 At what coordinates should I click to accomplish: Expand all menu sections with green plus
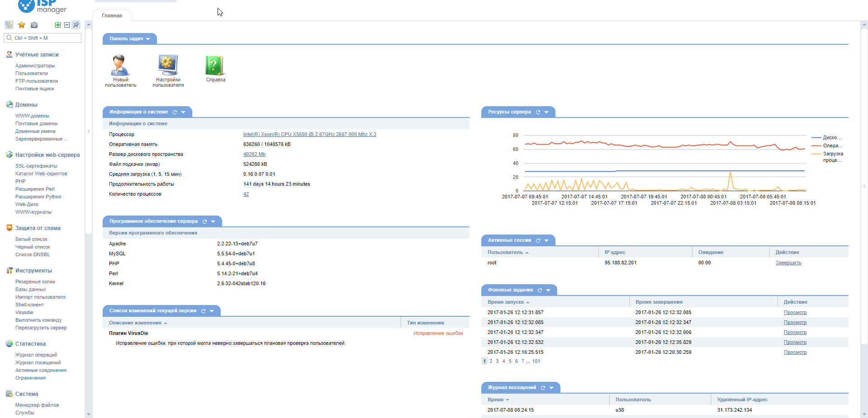[58, 25]
